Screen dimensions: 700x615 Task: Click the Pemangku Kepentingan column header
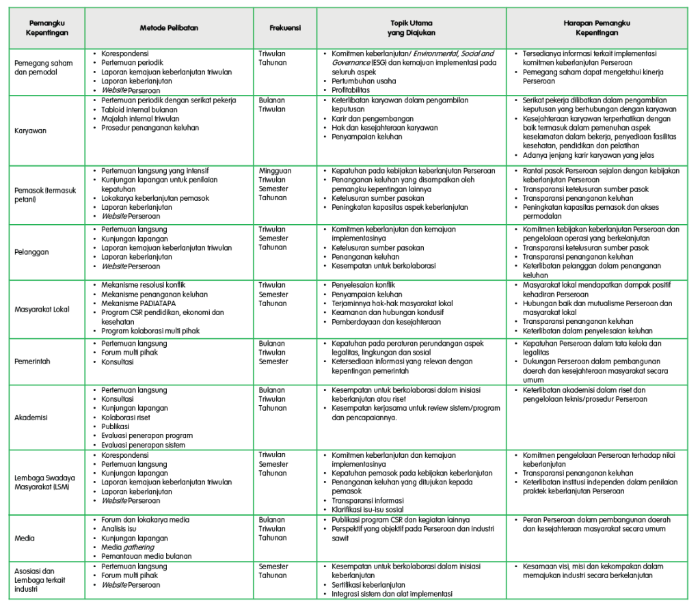(x=46, y=28)
